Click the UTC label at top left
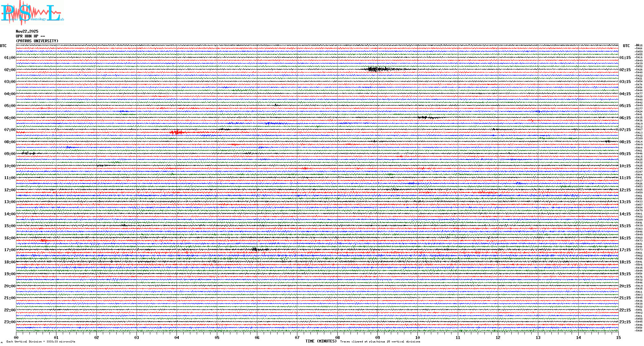The width and height of the screenshot is (644, 346). click(3, 46)
